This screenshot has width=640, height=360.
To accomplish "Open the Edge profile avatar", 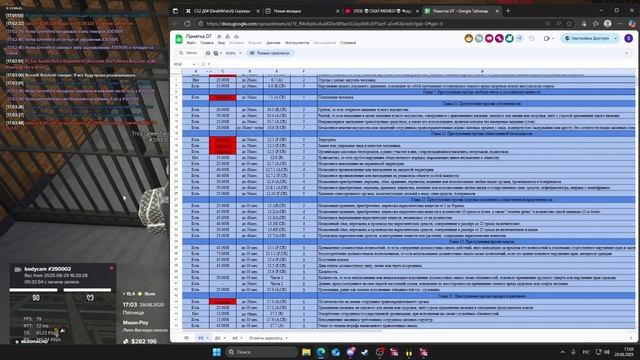I will point(608,24).
